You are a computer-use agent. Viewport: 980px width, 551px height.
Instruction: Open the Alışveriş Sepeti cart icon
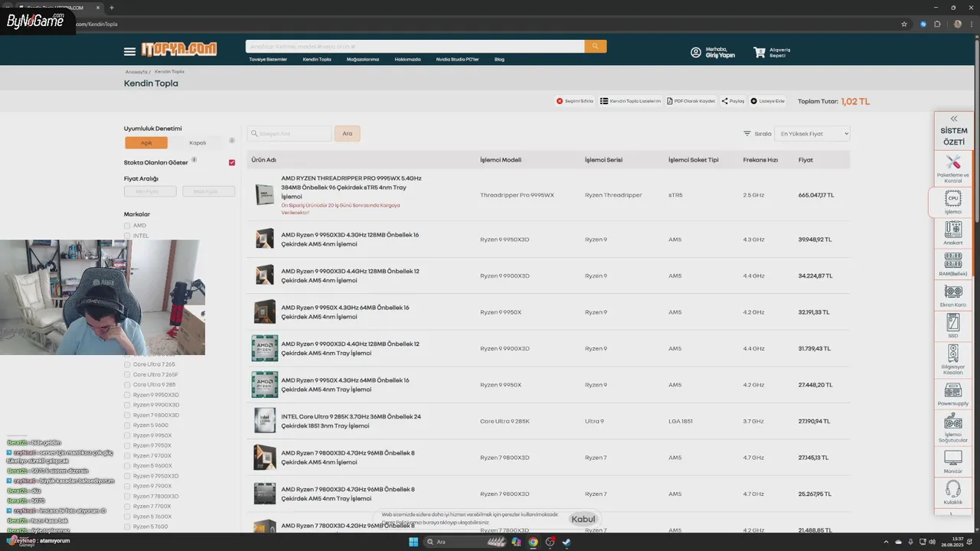pos(759,52)
